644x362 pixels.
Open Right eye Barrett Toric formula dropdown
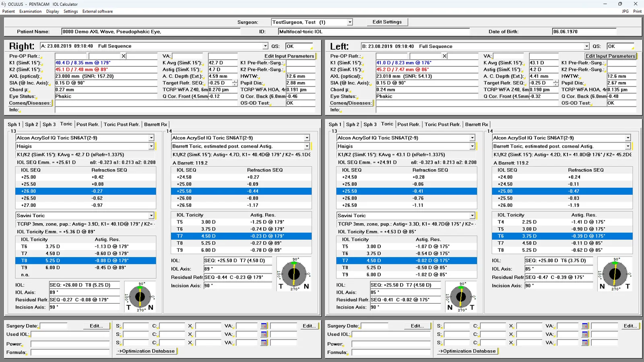(307, 146)
